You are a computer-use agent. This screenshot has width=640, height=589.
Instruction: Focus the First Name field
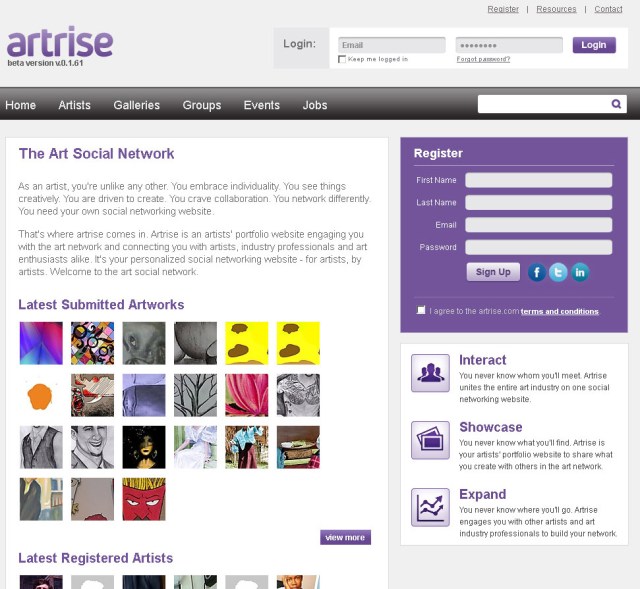coord(539,180)
